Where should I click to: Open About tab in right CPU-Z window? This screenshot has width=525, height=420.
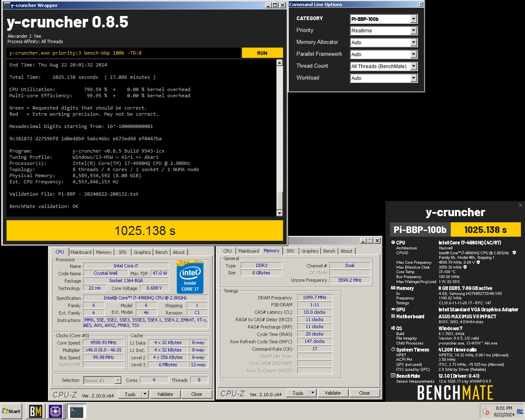click(347, 251)
